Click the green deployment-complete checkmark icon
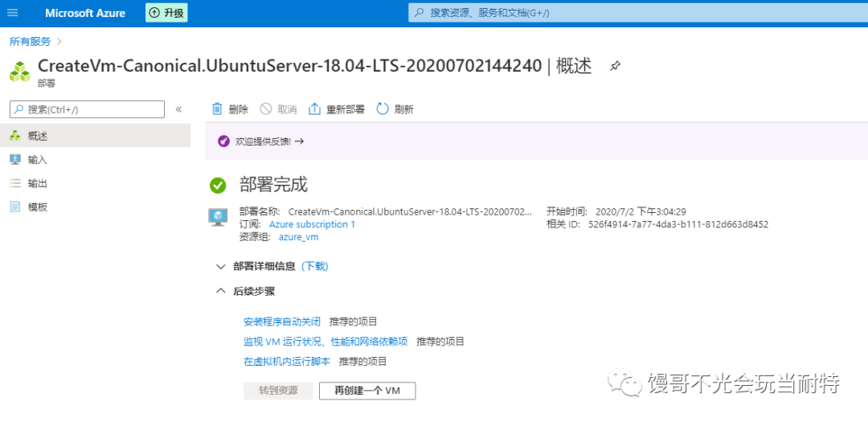 218,186
